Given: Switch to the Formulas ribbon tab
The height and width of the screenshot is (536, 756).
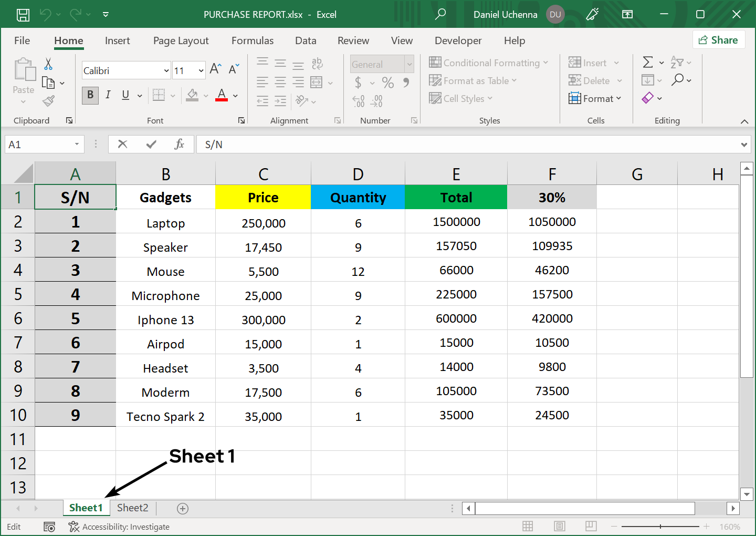Looking at the screenshot, I should tap(253, 40).
